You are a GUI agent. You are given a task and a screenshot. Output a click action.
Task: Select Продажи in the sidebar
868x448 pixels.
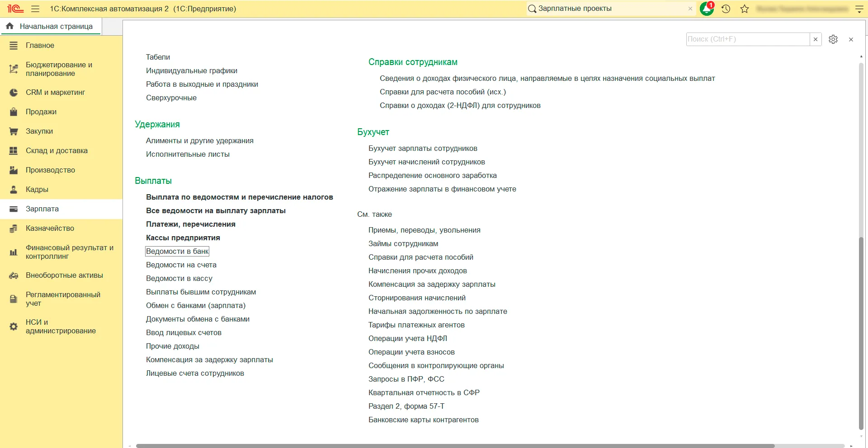click(41, 112)
